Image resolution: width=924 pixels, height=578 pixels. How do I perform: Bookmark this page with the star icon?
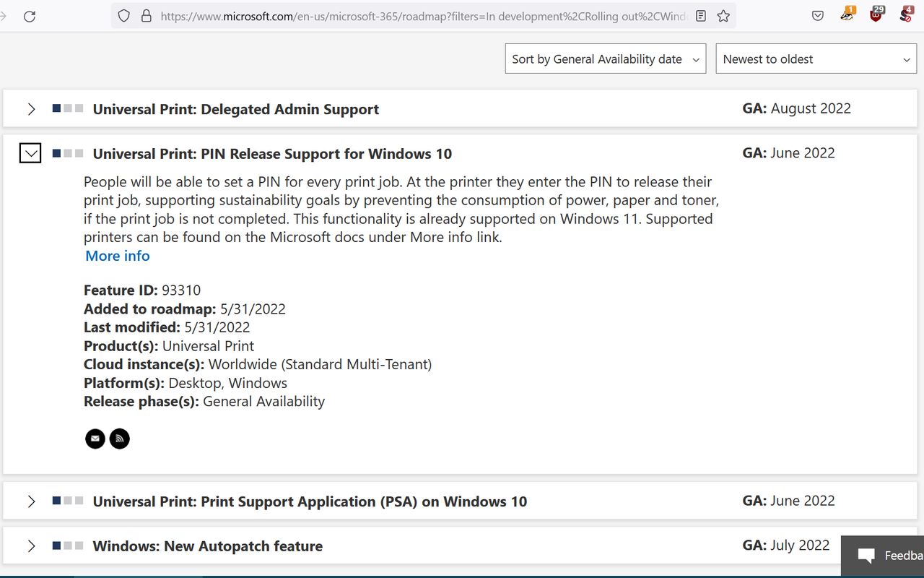click(x=723, y=16)
